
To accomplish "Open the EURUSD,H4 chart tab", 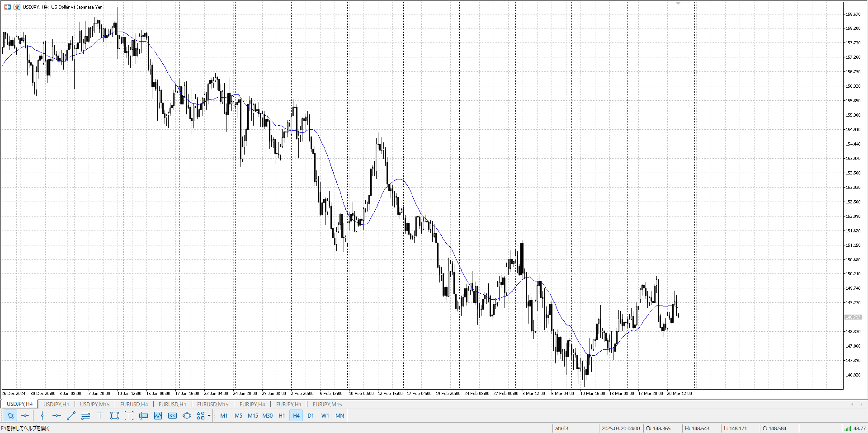I will (134, 405).
